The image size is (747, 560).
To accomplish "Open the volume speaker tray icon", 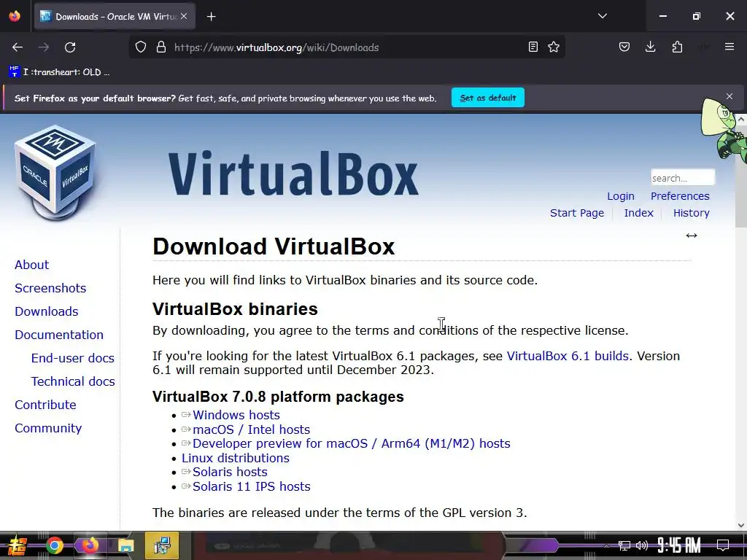I will click(x=642, y=545).
